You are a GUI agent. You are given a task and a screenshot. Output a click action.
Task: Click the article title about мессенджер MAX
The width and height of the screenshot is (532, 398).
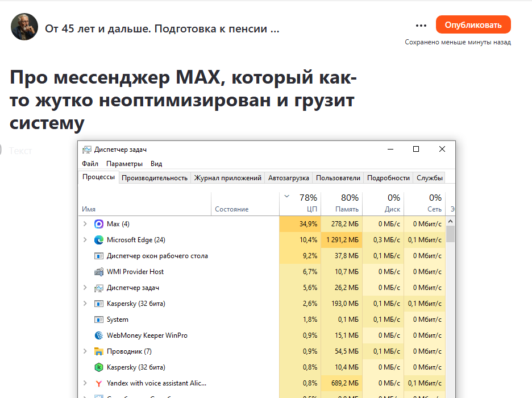[183, 100]
